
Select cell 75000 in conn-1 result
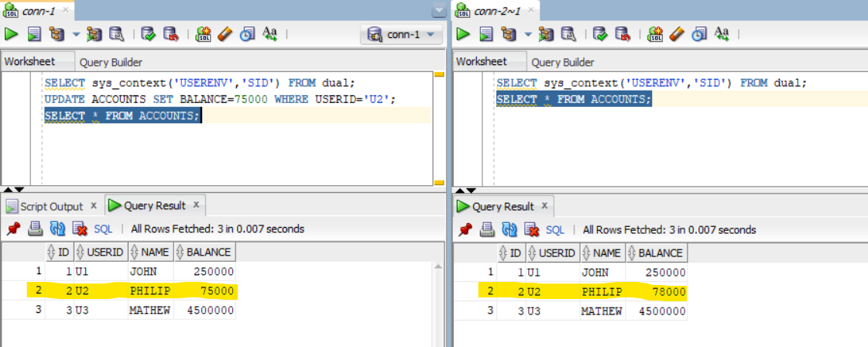point(204,290)
